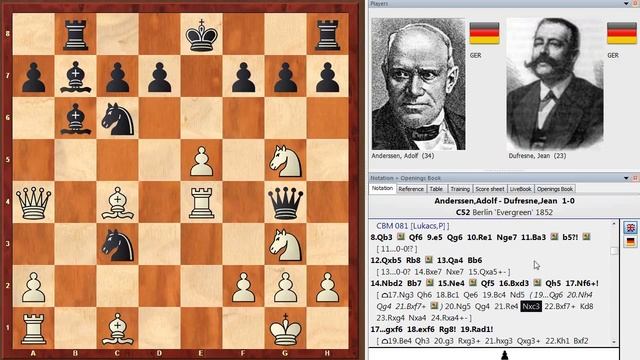Click Adolf Anderssen's portrait photo
Viewport: 640px width, 360px height.
418,84
